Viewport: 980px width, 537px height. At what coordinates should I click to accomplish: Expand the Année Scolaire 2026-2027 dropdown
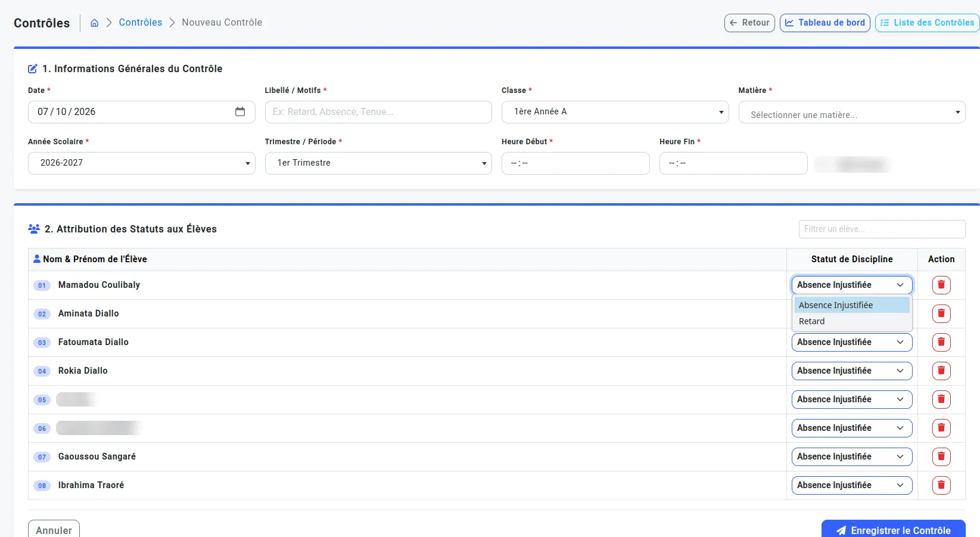[x=142, y=163]
